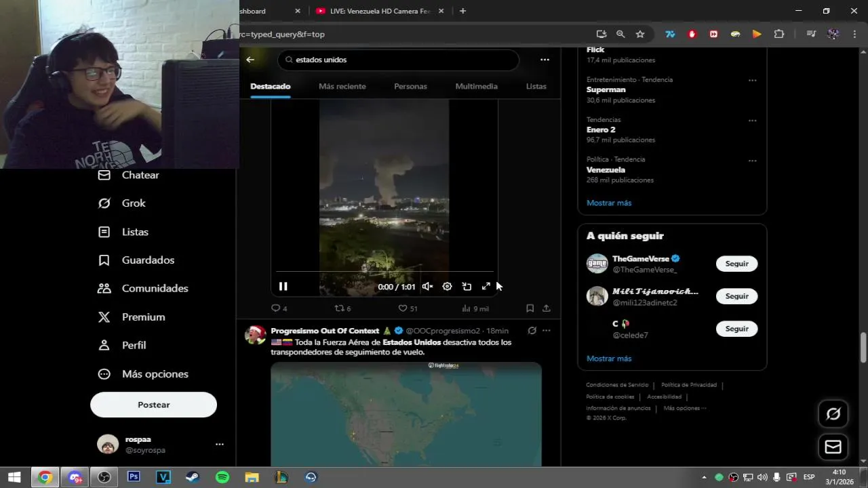Open the Personas tab

coord(410,87)
